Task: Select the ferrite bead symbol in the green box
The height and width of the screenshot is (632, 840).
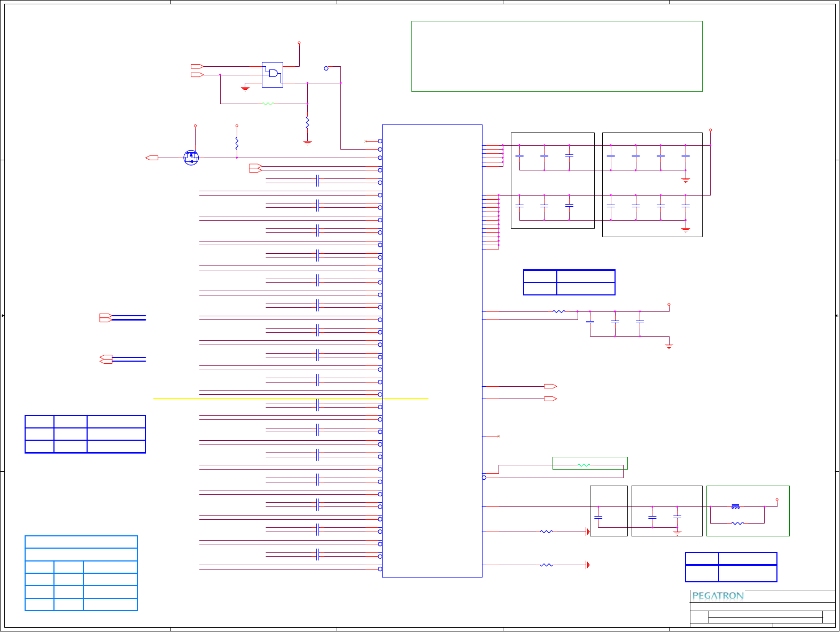Action: click(x=736, y=506)
